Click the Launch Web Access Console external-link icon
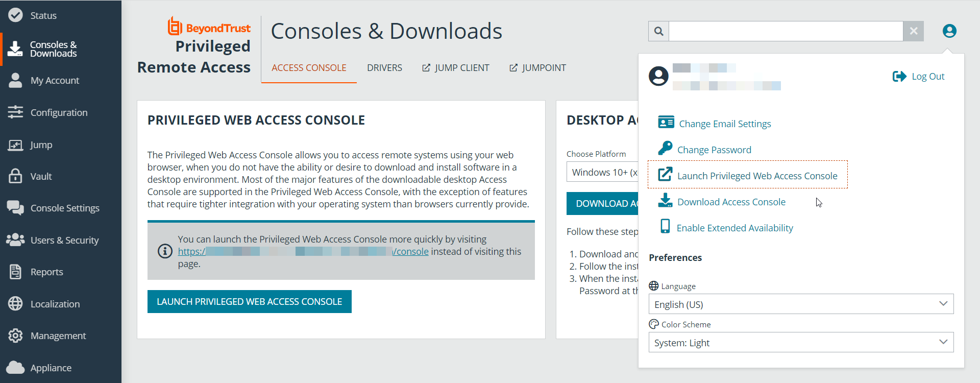Viewport: 980px width, 383px height. (x=665, y=174)
